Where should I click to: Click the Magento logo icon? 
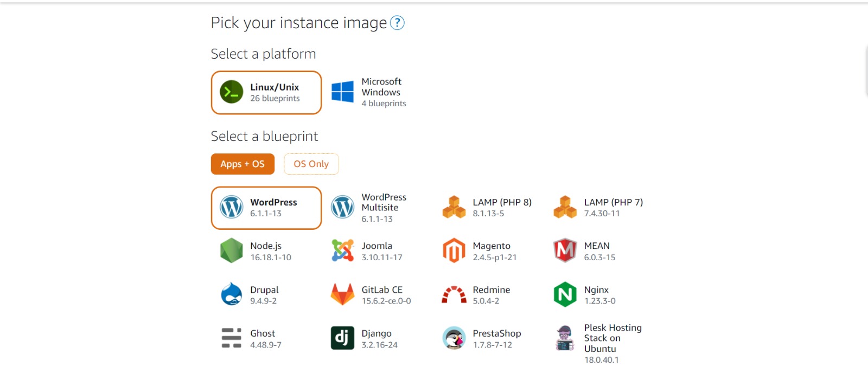(454, 250)
